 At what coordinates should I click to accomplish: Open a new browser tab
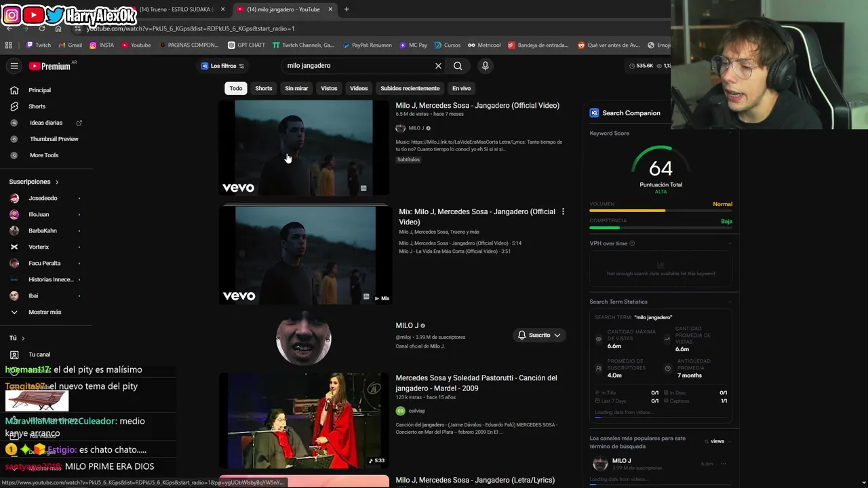click(347, 9)
